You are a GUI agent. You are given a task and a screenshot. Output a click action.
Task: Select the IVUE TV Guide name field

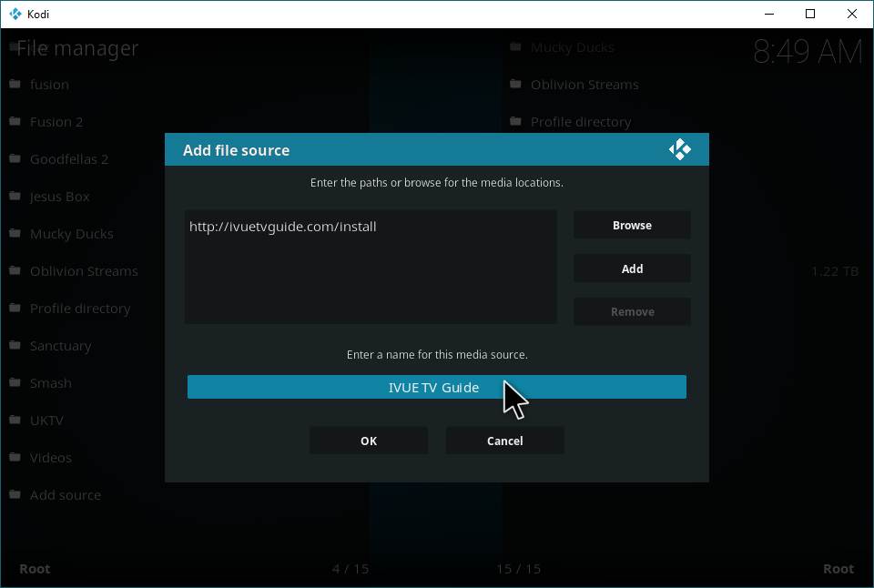tap(436, 387)
